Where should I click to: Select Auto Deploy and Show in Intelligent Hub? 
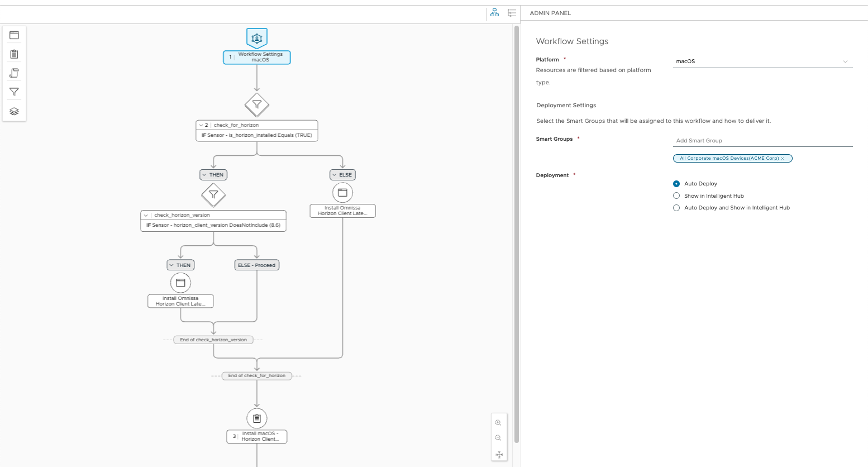(x=676, y=208)
